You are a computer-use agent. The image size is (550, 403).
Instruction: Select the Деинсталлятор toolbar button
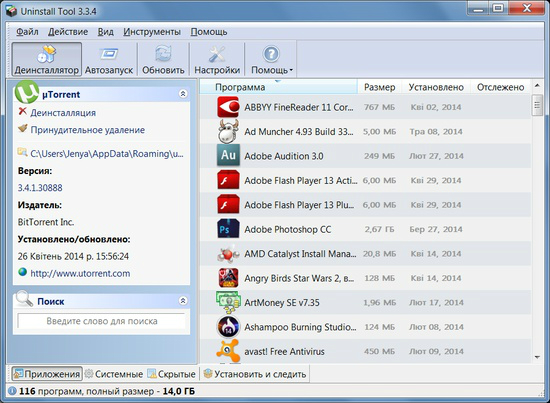[x=47, y=60]
